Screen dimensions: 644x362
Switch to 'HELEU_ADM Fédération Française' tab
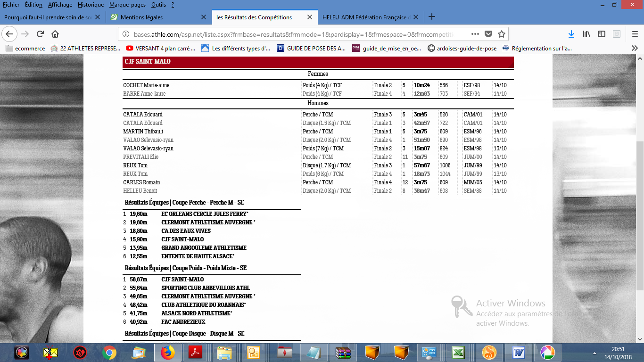[366, 17]
